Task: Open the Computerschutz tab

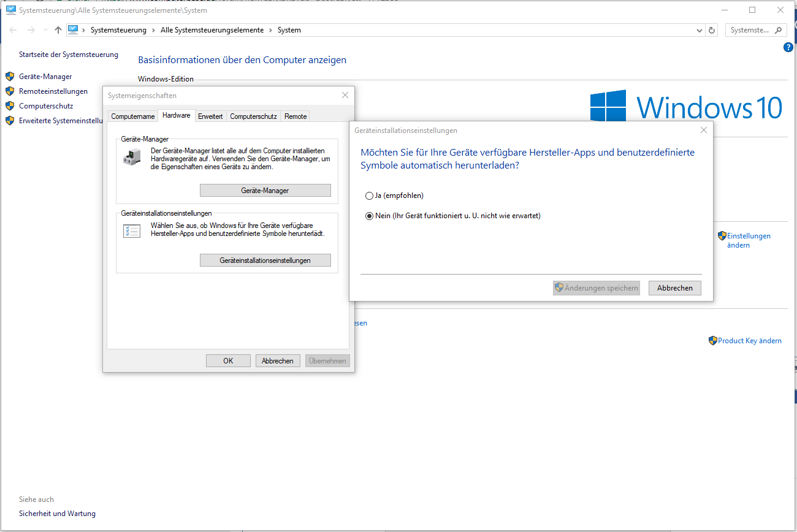Action: pos(253,116)
